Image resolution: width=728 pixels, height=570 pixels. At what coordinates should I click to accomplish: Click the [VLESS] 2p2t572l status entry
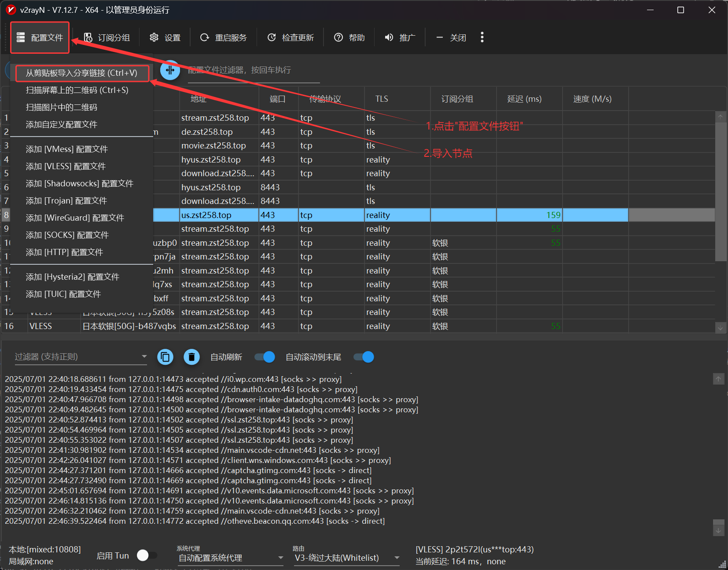coord(474,549)
